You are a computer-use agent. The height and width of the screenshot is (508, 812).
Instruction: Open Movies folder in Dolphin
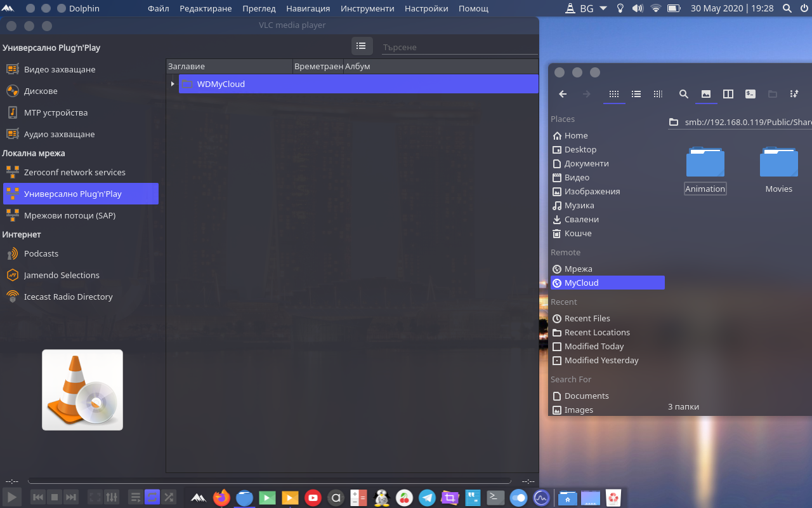pos(779,169)
